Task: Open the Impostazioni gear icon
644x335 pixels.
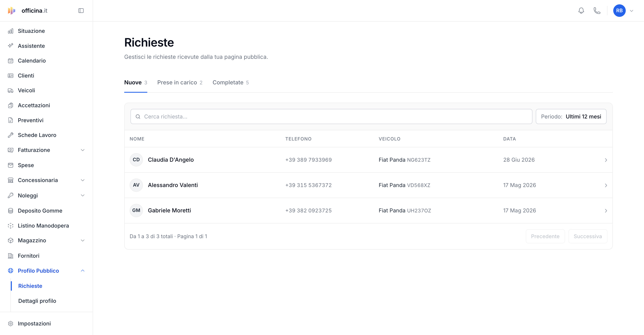Action: [11, 324]
